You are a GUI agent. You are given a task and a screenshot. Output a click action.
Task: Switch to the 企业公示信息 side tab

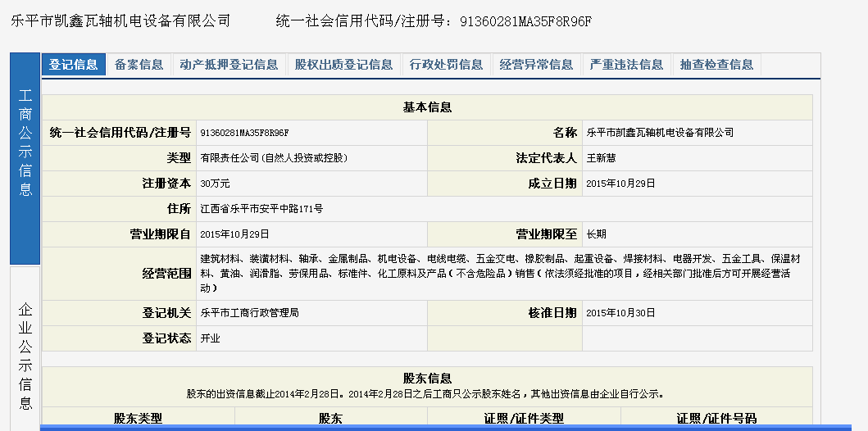coord(25,356)
